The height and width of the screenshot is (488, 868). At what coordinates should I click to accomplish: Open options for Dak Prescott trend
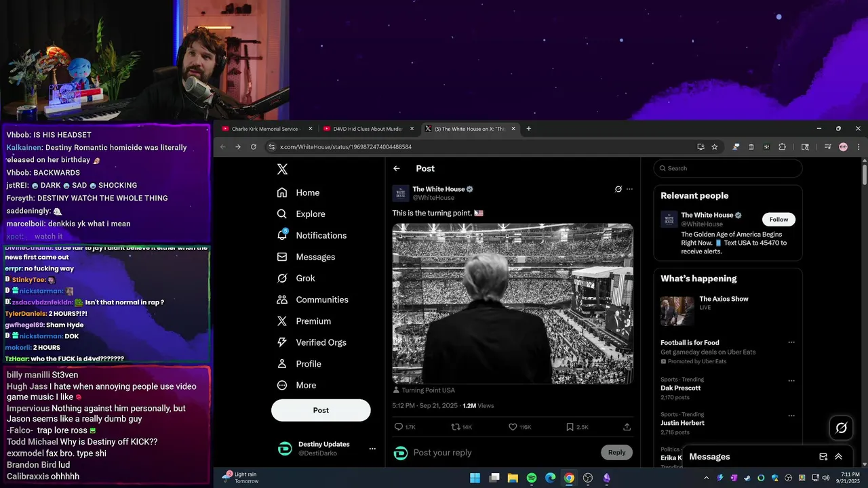pos(791,381)
